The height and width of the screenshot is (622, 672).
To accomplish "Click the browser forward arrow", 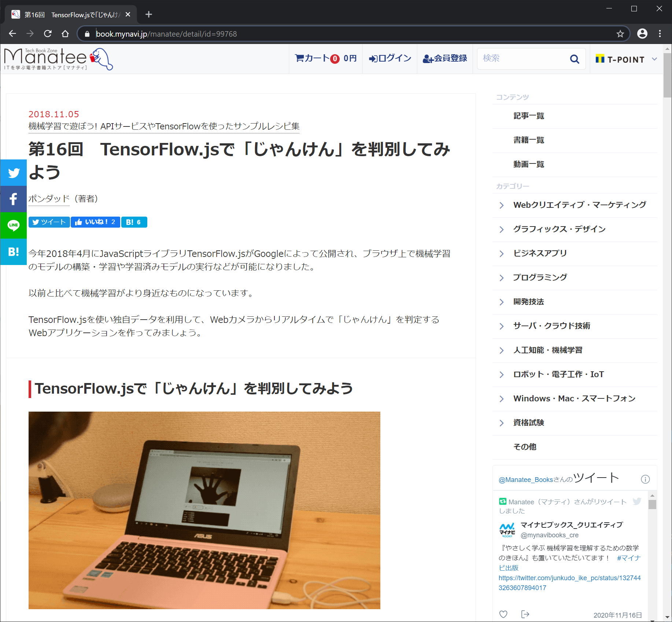I will (30, 34).
